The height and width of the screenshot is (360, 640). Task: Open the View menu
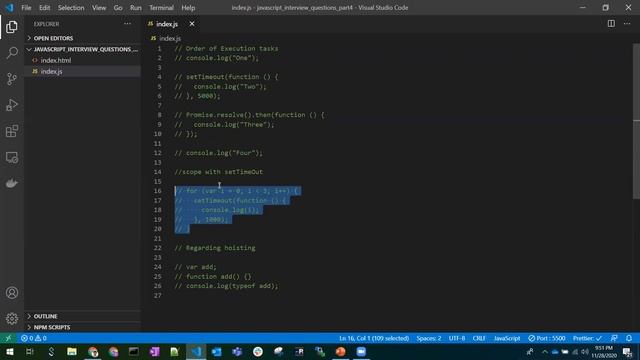coord(99,7)
